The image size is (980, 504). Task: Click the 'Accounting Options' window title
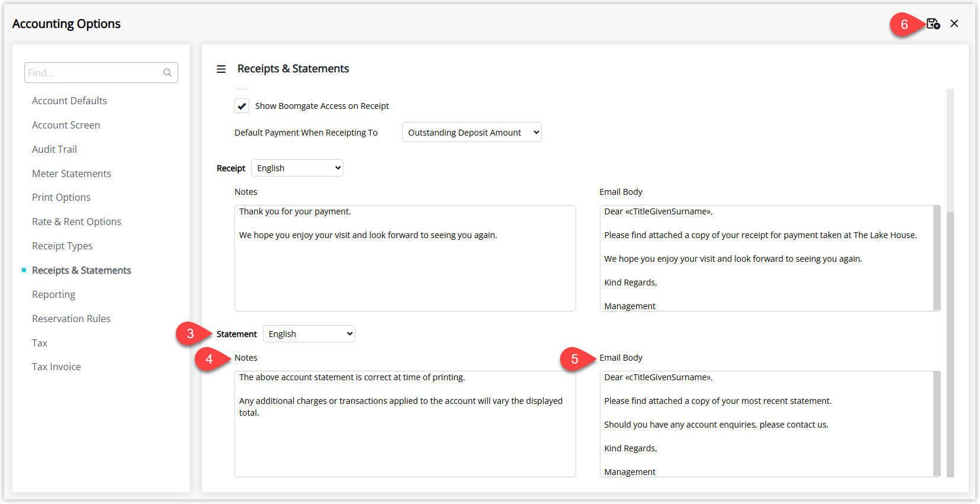pyautogui.click(x=66, y=24)
